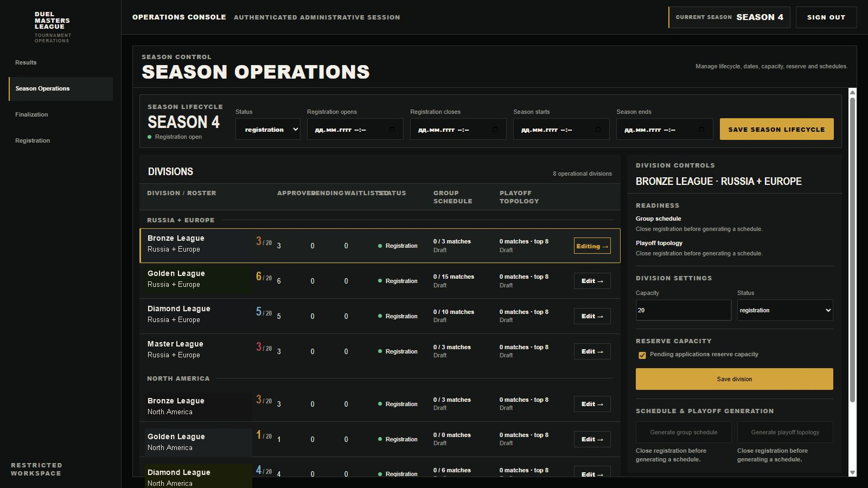Viewport: 868px width, 488px height.
Task: Edit Diamond League Russia + Europe division
Action: pos(592,316)
